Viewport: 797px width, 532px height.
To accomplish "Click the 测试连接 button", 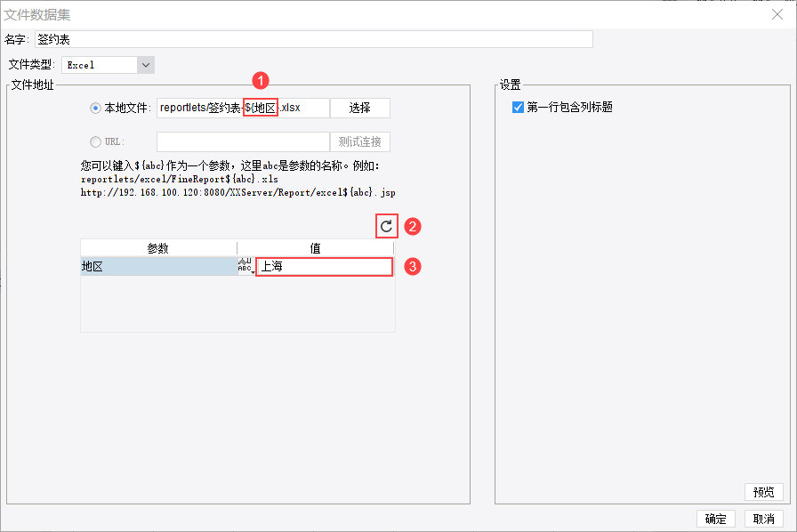I will pos(360,142).
